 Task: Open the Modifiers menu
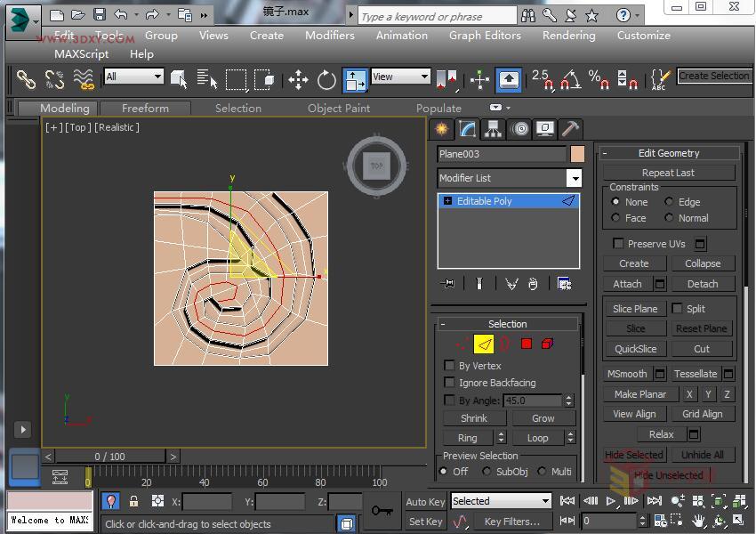pyautogui.click(x=330, y=36)
